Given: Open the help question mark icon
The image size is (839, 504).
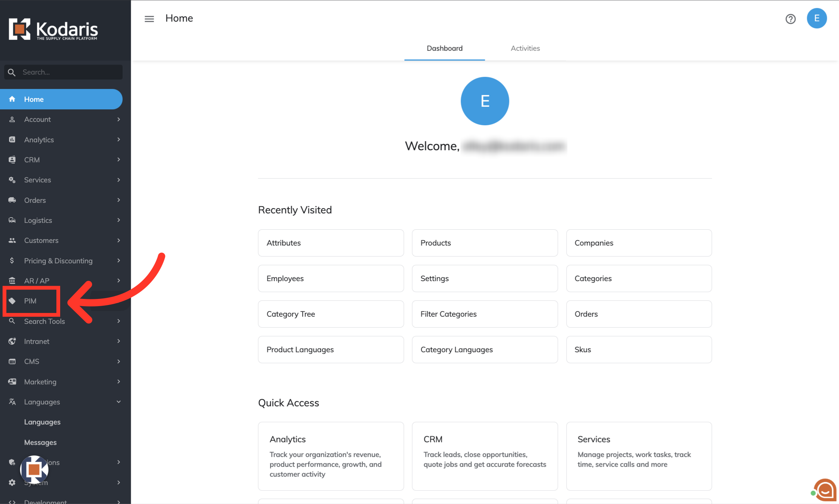Looking at the screenshot, I should [x=790, y=19].
